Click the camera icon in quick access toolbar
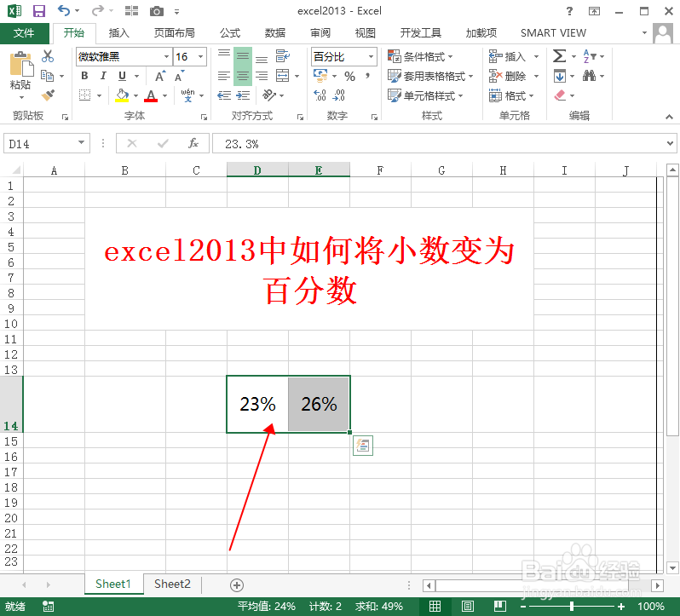680x616 pixels. coord(157,11)
